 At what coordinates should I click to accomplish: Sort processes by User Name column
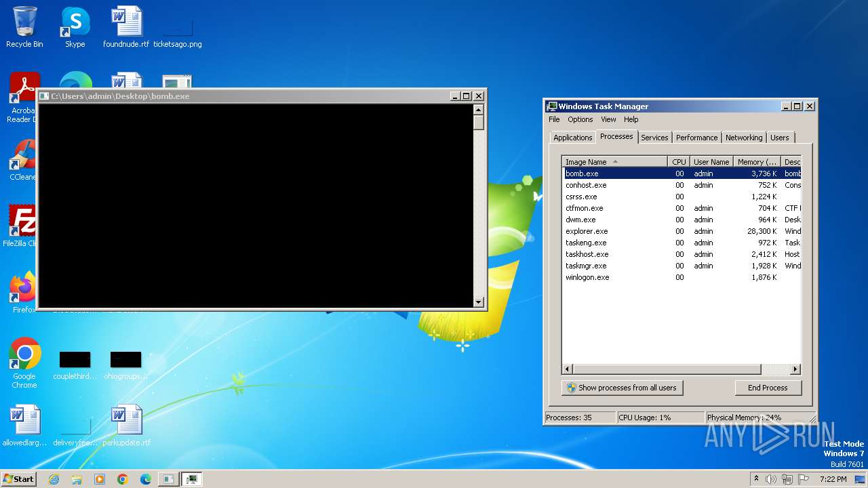[x=711, y=162]
